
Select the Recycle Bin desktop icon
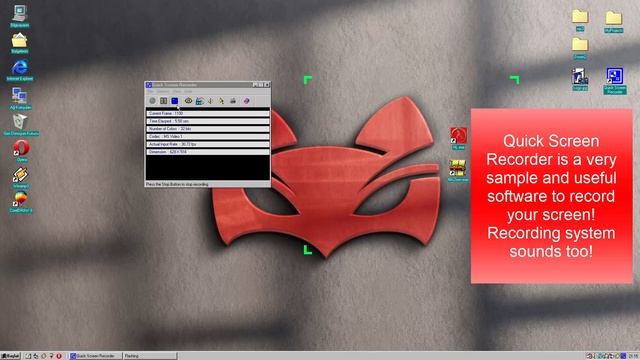click(x=20, y=124)
